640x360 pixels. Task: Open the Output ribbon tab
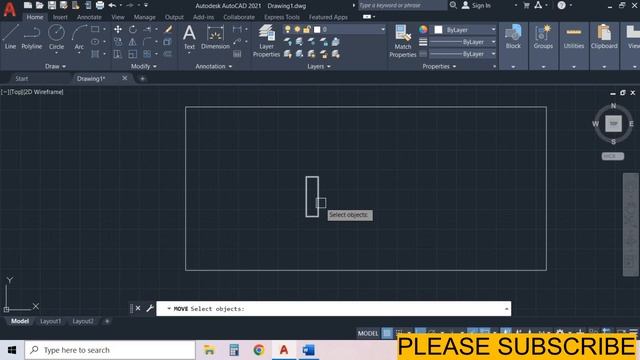point(174,17)
